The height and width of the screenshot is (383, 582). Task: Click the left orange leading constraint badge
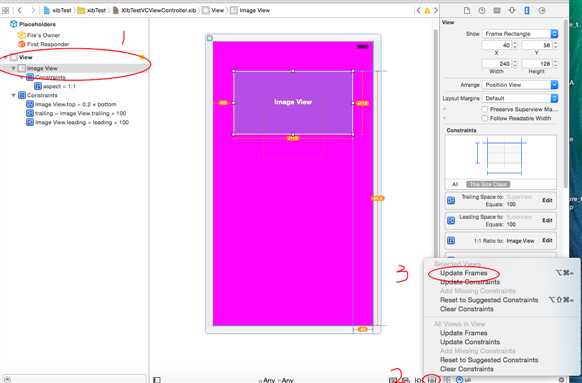223,103
